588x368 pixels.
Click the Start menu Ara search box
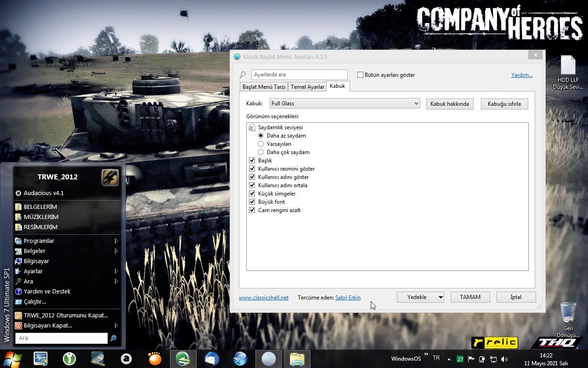(61, 338)
